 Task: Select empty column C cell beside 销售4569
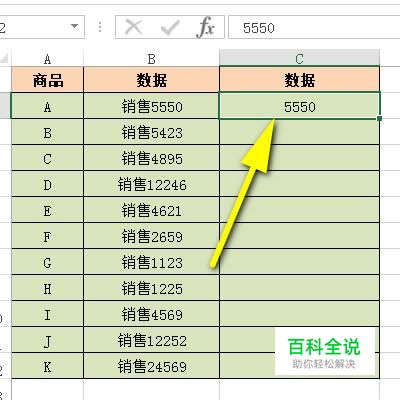tap(299, 314)
